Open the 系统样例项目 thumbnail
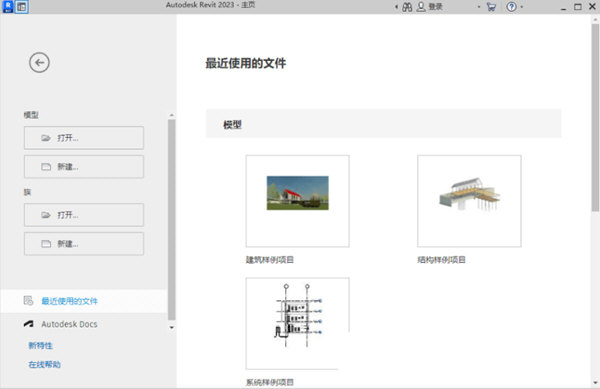This screenshot has width=600, height=389. pos(297,324)
